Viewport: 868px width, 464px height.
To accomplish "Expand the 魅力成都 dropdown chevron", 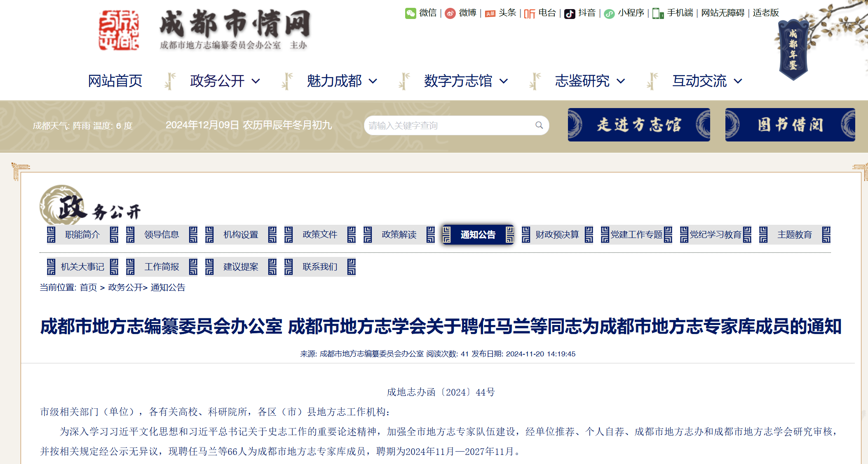I will pos(373,81).
